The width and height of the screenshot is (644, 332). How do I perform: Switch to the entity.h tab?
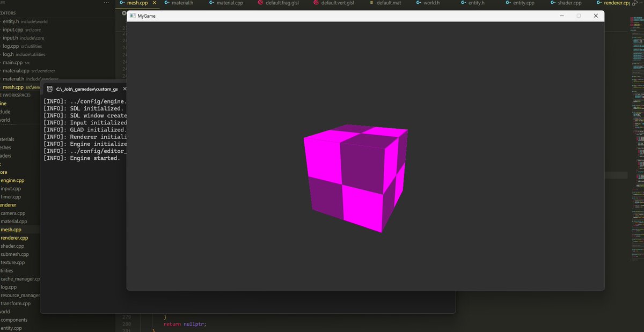(475, 3)
